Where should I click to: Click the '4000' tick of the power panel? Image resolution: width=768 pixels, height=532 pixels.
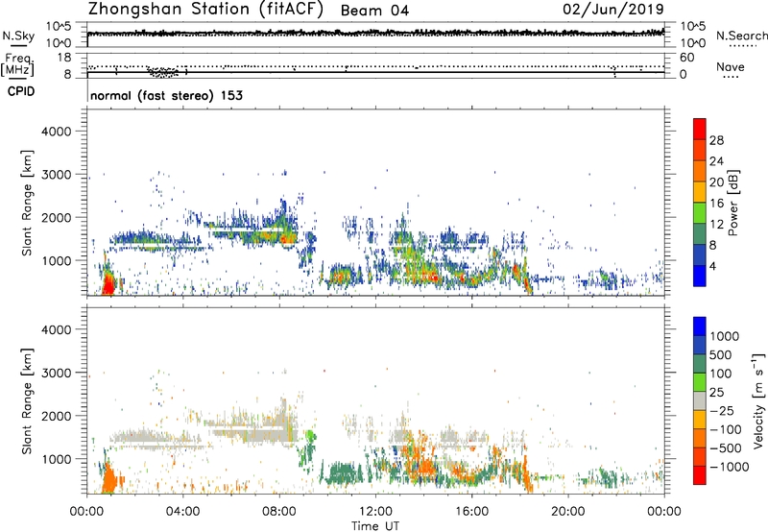[56, 132]
